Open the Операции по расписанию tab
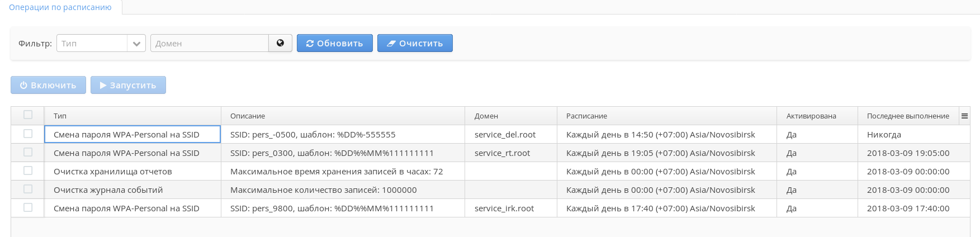The height and width of the screenshot is (237, 980). point(60,7)
